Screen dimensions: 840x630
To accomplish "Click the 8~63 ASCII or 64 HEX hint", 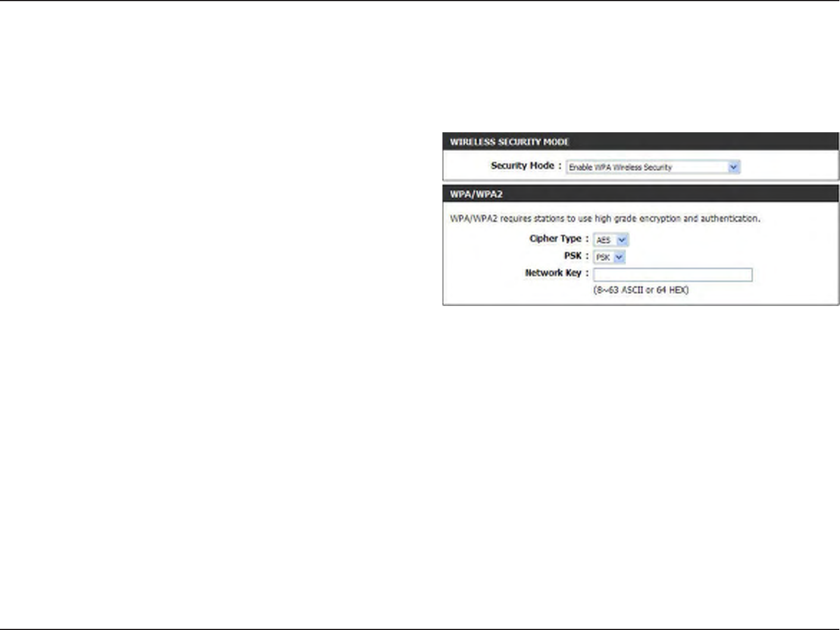I will pos(641,290).
